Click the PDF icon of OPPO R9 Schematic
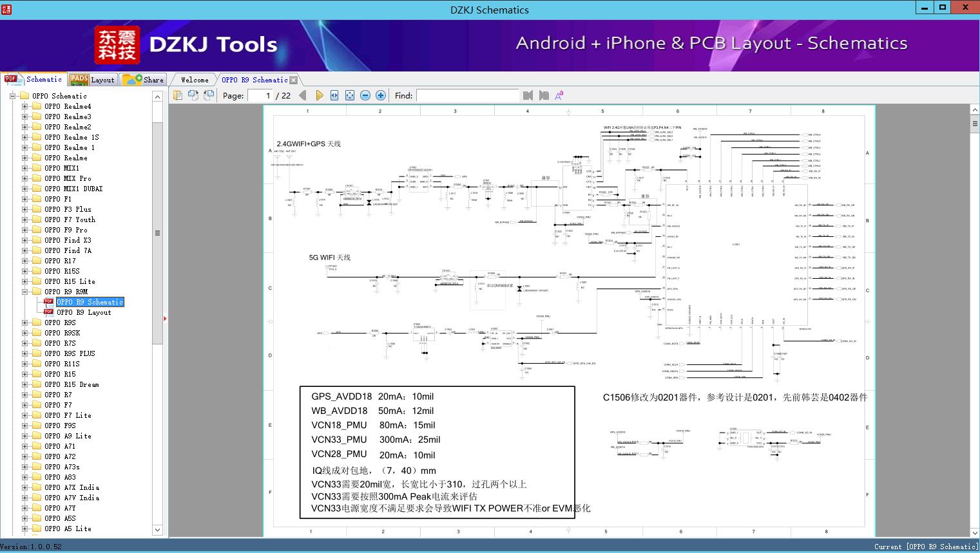The image size is (980, 553). (48, 302)
